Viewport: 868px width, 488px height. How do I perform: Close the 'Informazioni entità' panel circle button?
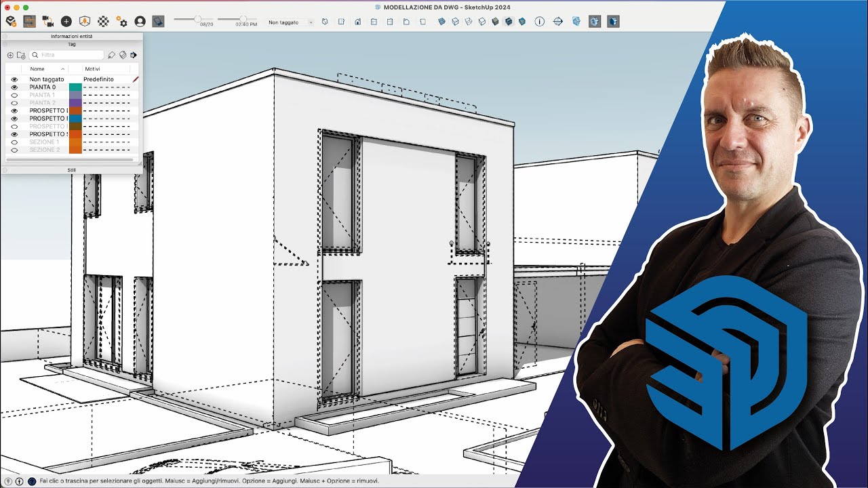(4, 36)
